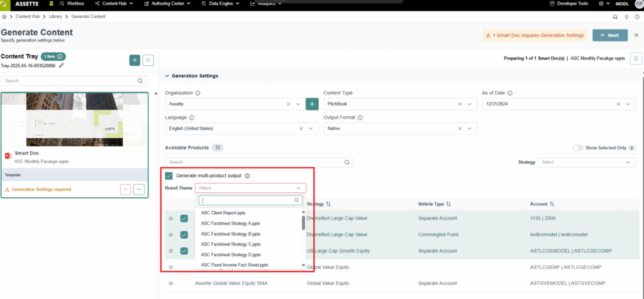The image size is (644, 299).
Task: Open the Authoring Center menu
Action: 167,3
